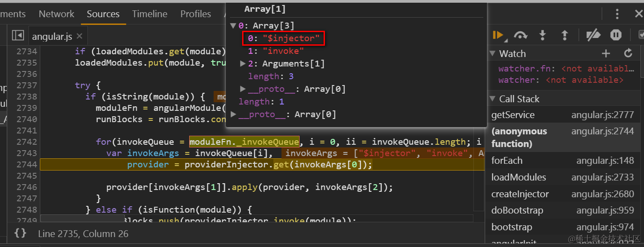
Task: Open DevTools three-dot menu
Action: (x=617, y=14)
